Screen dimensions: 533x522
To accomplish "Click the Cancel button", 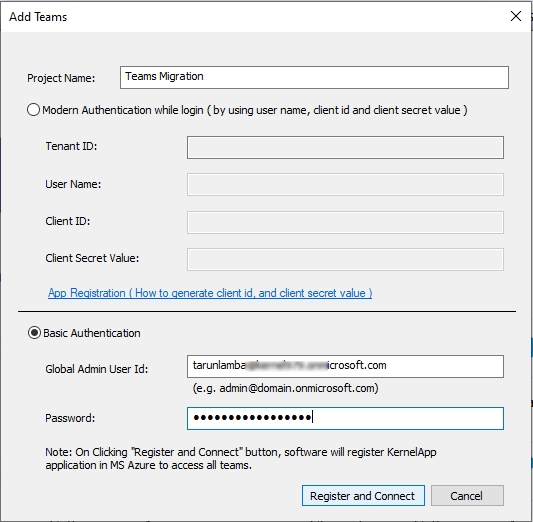I will [467, 495].
